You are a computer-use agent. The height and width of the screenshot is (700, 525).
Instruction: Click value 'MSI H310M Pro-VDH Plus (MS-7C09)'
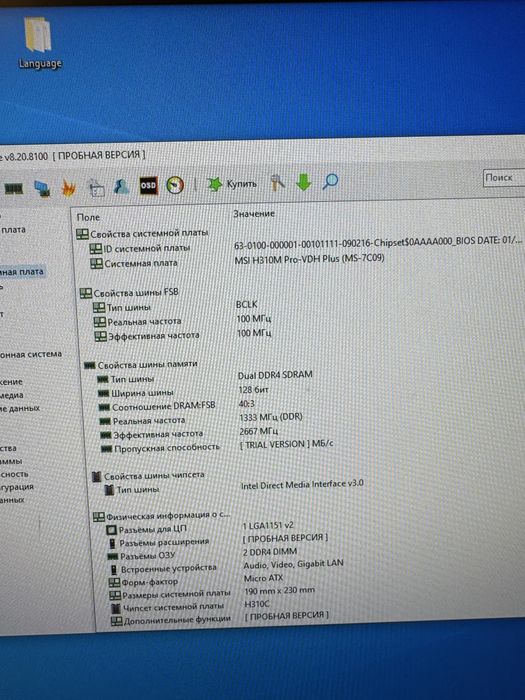click(309, 258)
